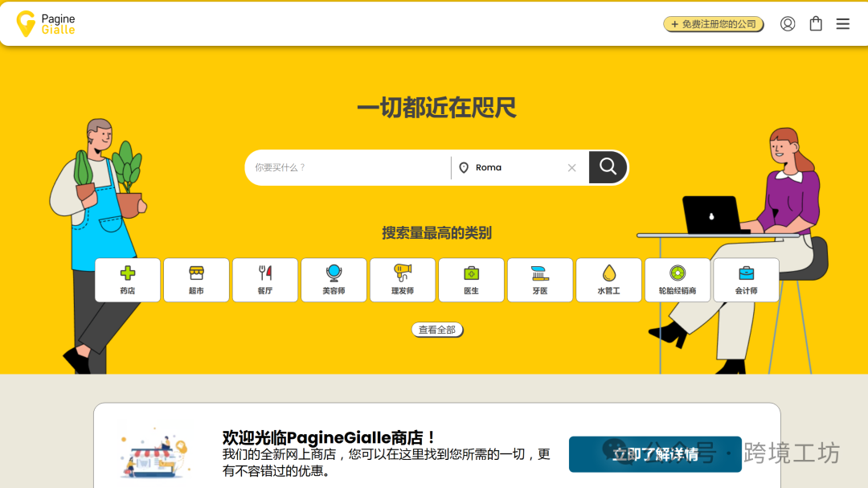This screenshot has width=868, height=488.
Task: Select the 药店 pharmacy category
Action: (128, 280)
